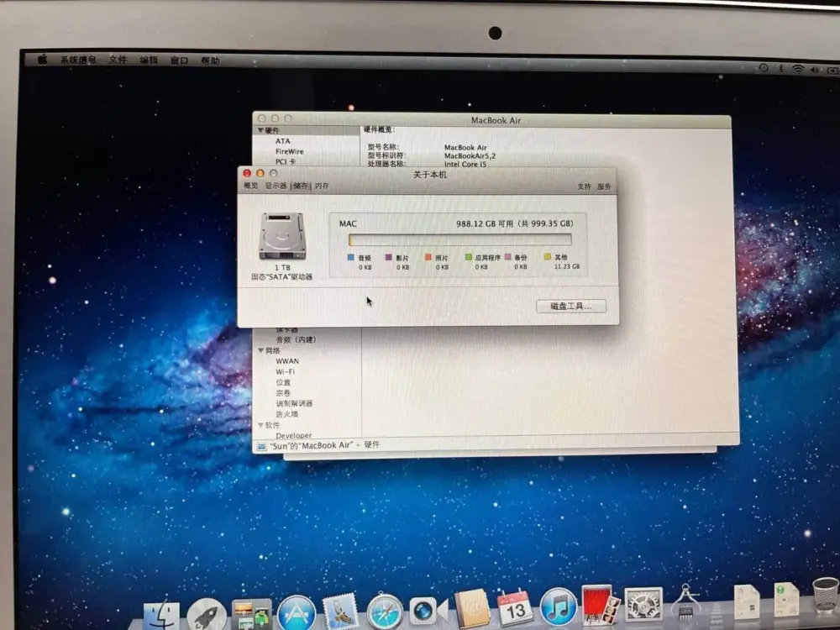The image size is (840, 630).
Task: Click the Bluetooth status icon
Action: coord(781,69)
